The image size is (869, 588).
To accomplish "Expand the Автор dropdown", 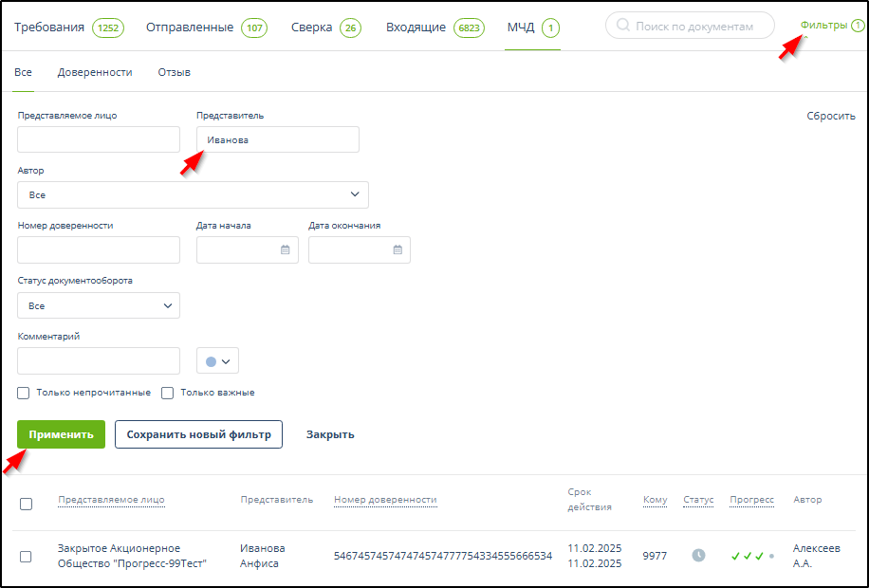I will tap(193, 195).
